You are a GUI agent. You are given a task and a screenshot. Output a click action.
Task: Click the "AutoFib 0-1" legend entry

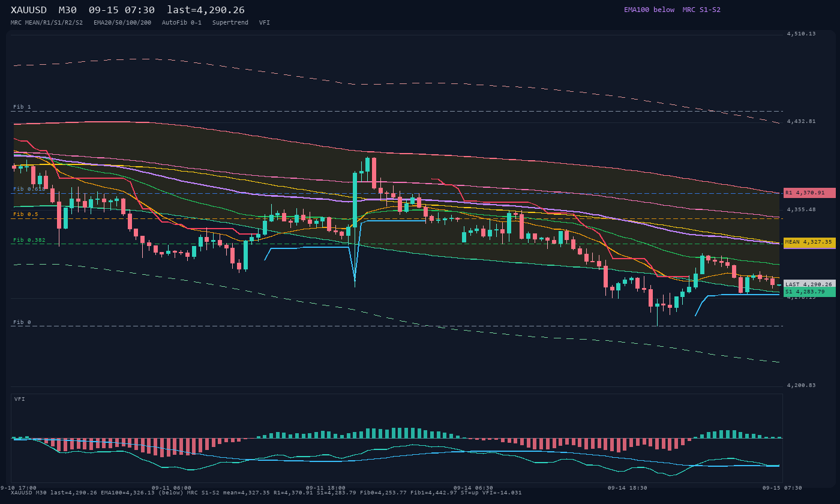(182, 23)
